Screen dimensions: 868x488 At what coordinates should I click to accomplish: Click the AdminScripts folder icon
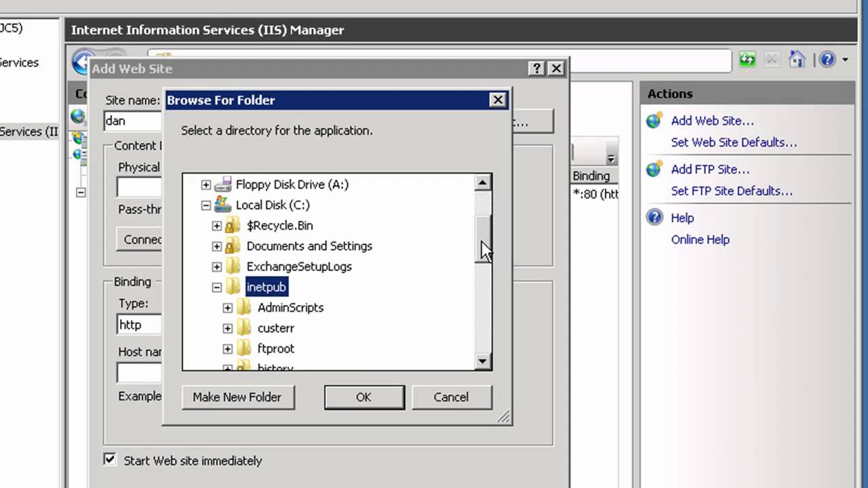[244, 307]
